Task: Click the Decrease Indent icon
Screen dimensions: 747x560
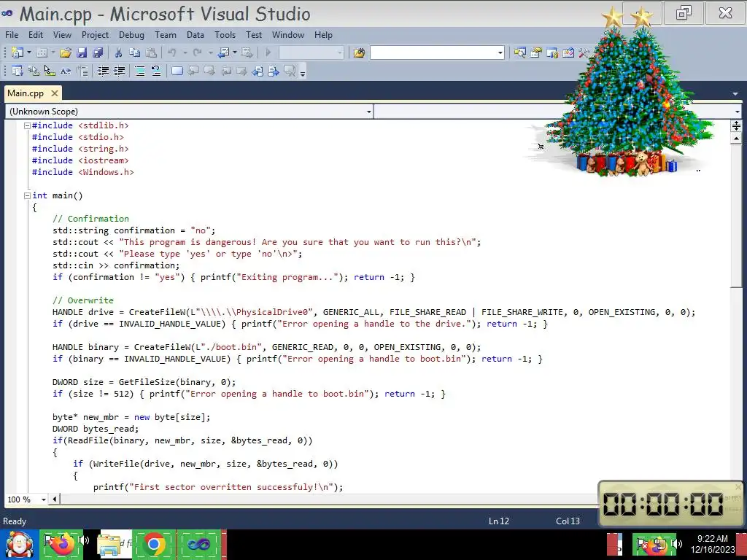Action: click(103, 71)
